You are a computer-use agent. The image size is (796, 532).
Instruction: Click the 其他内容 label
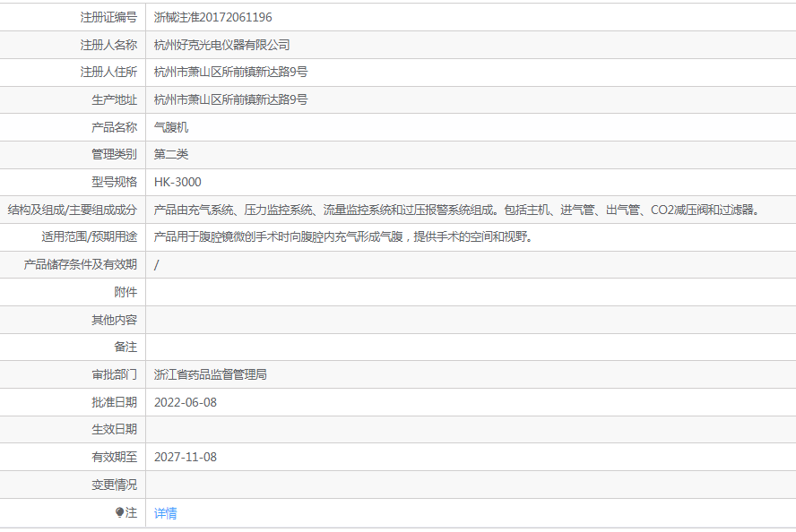coord(114,320)
